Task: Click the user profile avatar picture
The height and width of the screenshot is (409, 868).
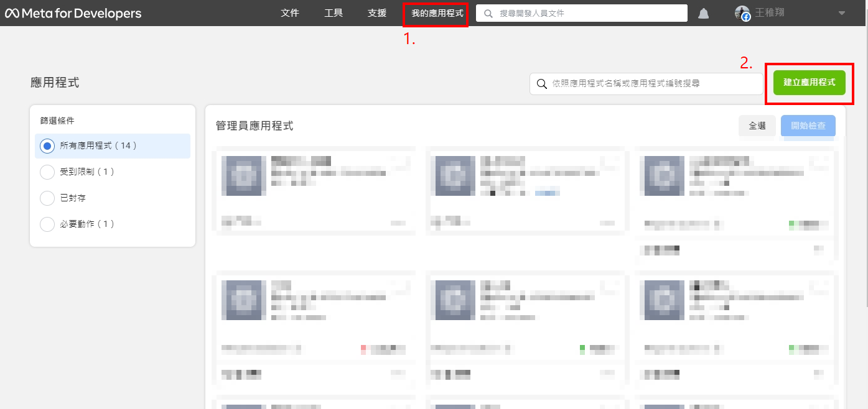Action: [742, 13]
